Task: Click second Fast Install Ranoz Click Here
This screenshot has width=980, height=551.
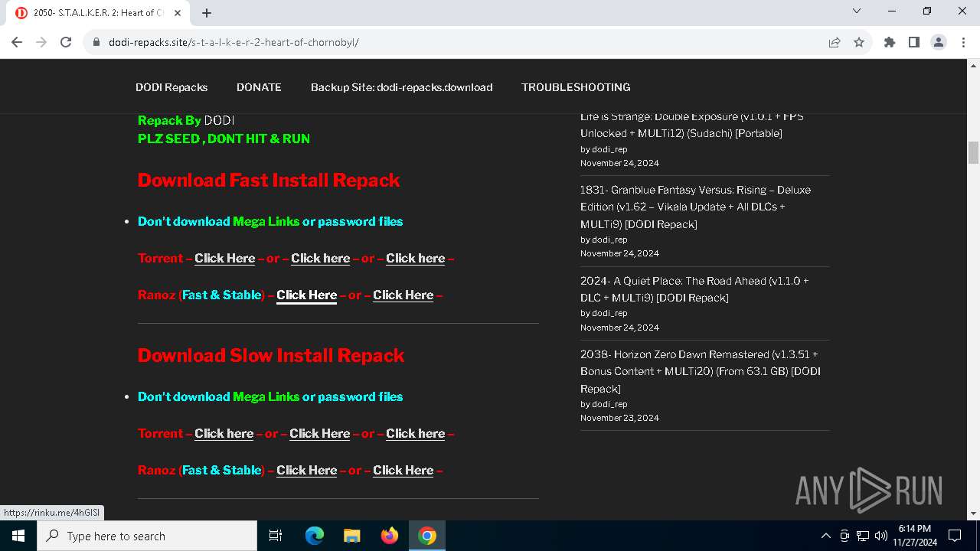Action: (403, 295)
